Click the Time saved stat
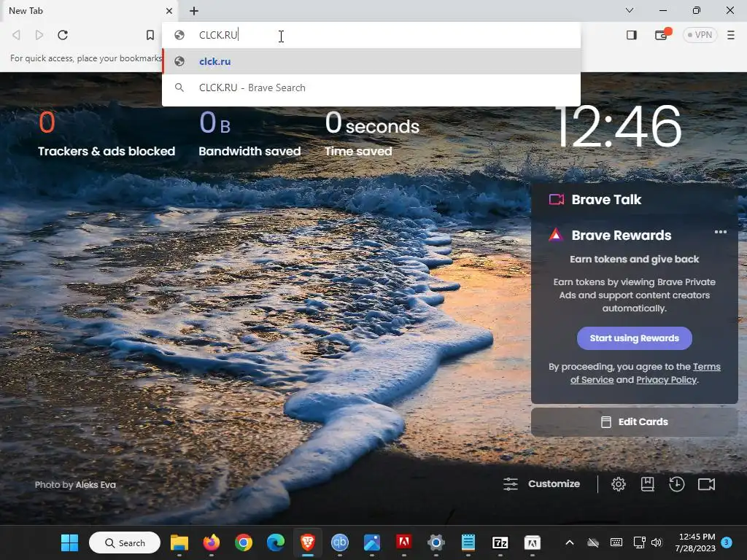Viewport: 747px width, 560px height. click(x=371, y=134)
